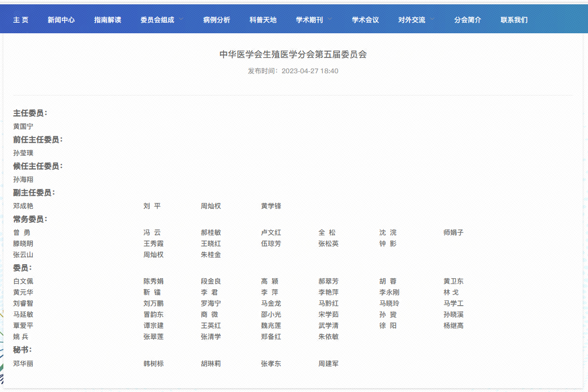Image resolution: width=588 pixels, height=392 pixels.
Task: Select 病例分析 in the top navigation
Action: 216,20
